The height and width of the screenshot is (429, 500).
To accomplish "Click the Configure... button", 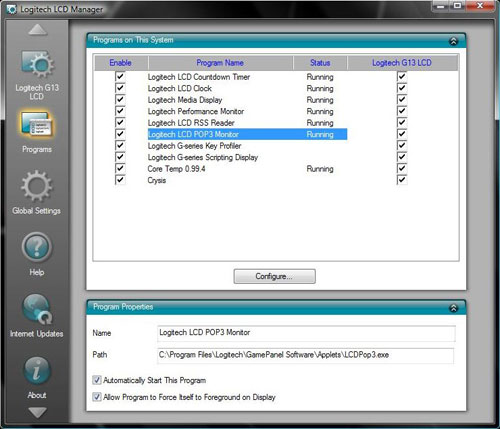I will click(x=274, y=276).
